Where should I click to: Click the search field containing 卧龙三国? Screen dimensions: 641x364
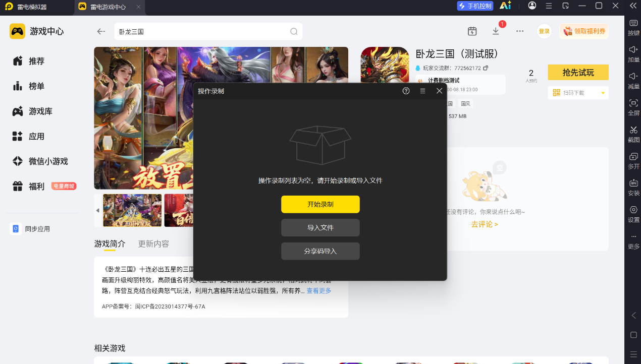coord(208,31)
